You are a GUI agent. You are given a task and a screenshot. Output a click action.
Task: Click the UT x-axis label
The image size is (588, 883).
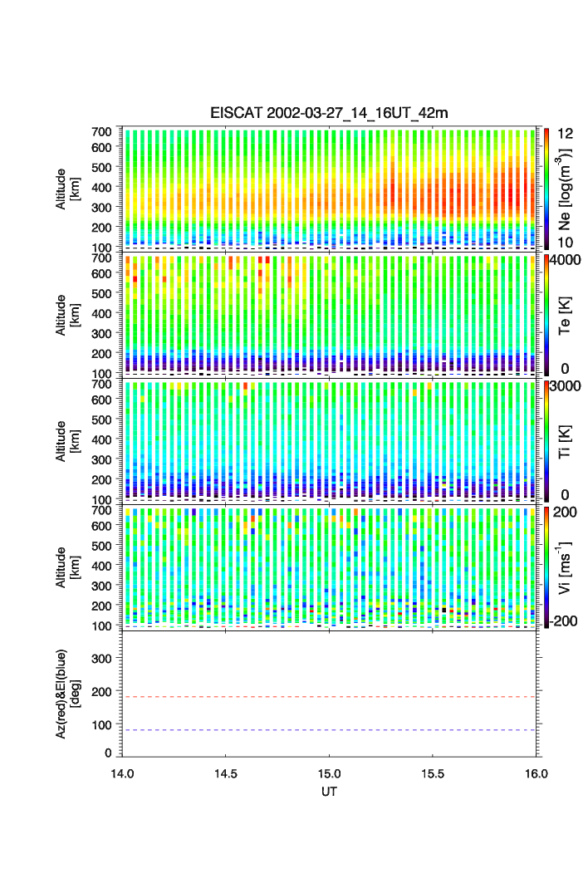coord(330,792)
